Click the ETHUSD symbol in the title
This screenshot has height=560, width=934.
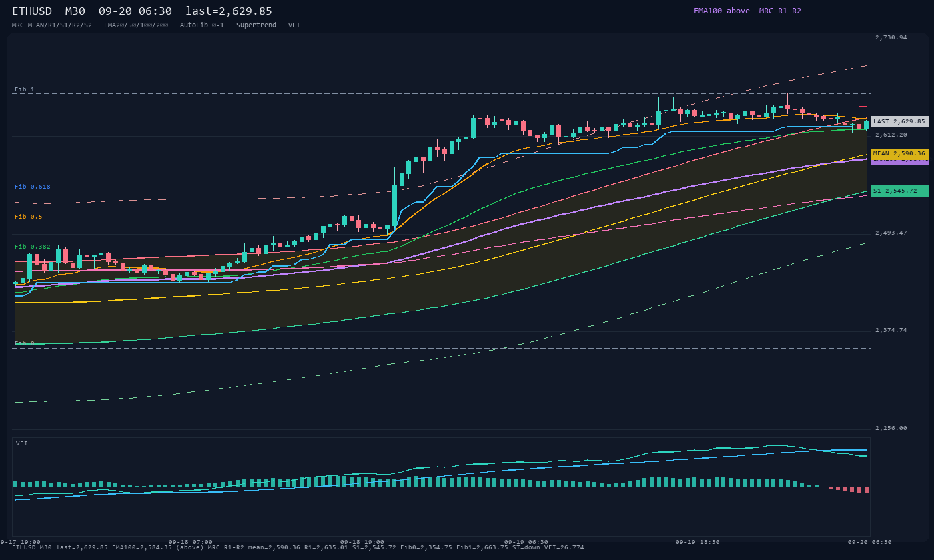click(32, 11)
